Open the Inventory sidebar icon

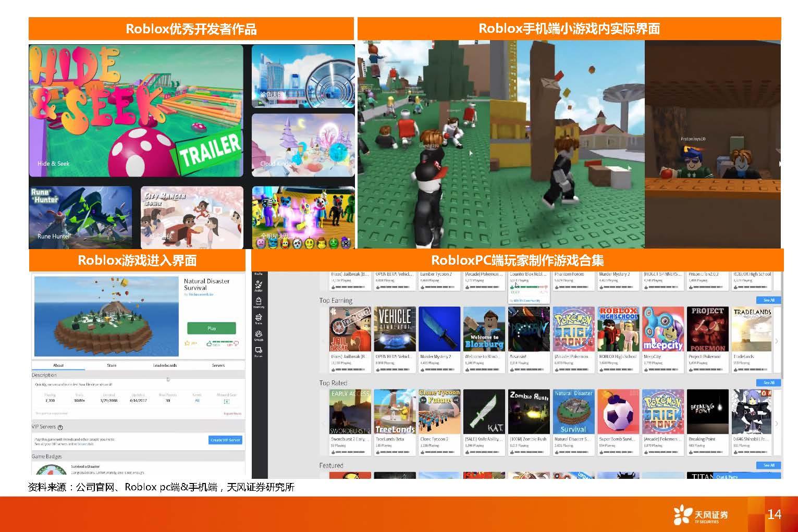click(x=259, y=302)
